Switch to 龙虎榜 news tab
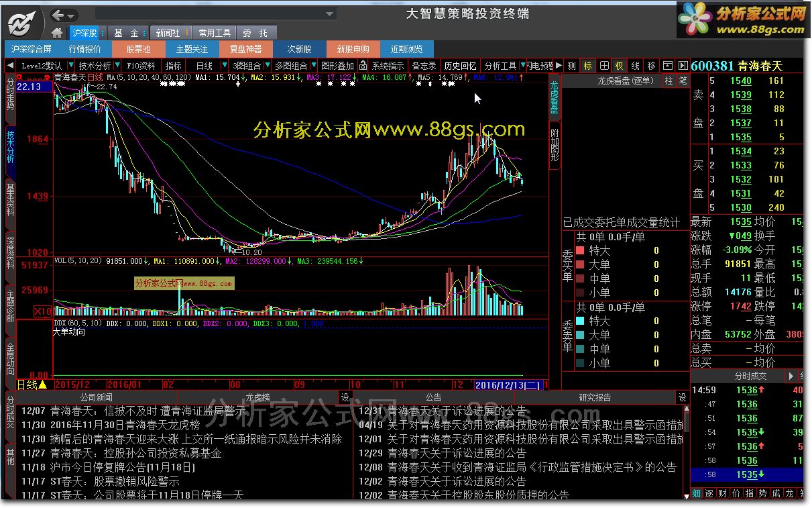 pyautogui.click(x=257, y=397)
